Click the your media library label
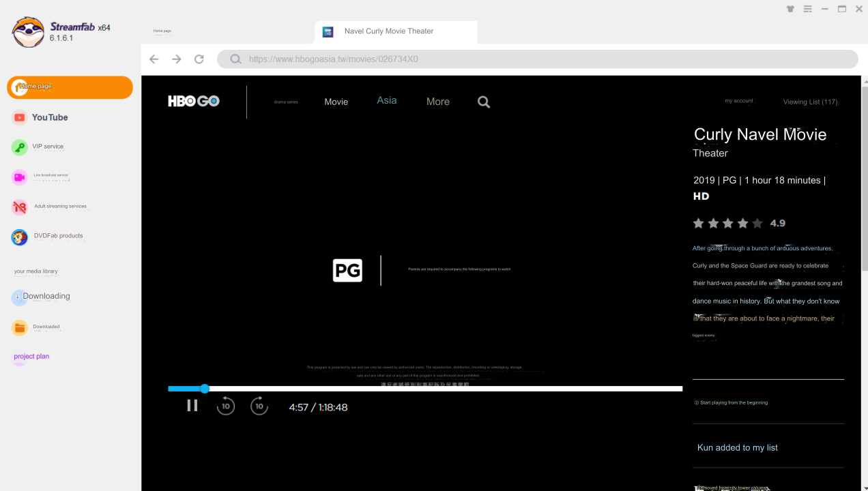The width and height of the screenshot is (868, 491). 36,271
